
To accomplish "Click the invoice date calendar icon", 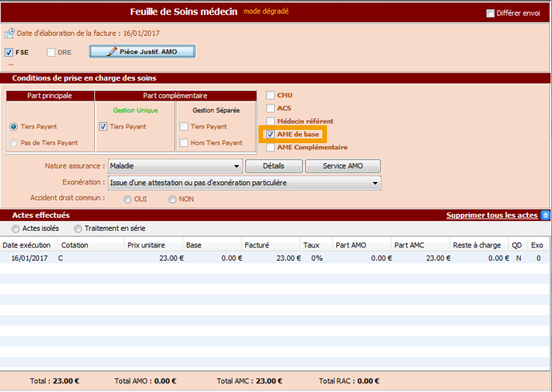I will pos(9,33).
